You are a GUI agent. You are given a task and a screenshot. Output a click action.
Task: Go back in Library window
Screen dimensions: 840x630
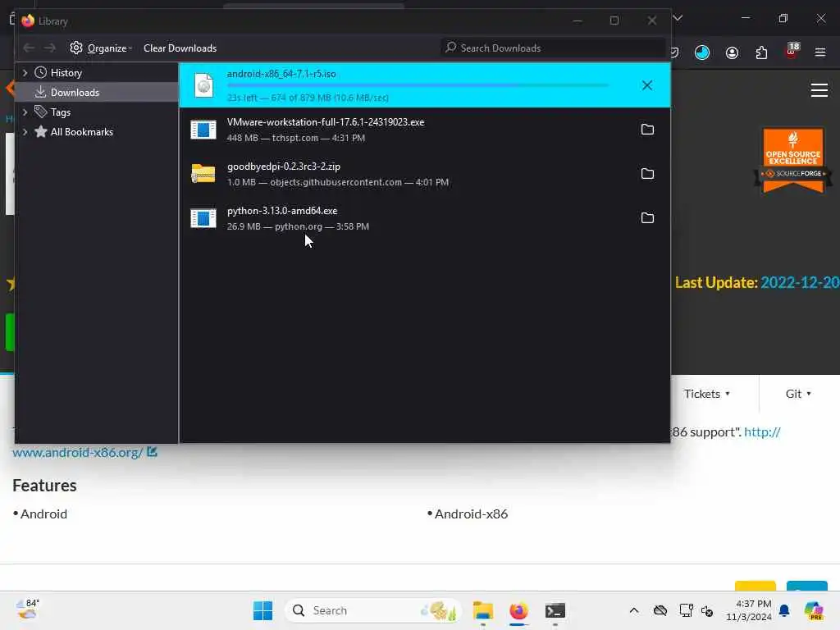point(29,48)
